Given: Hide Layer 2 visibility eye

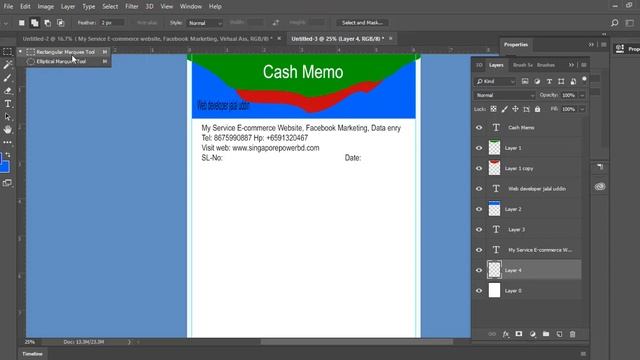Looking at the screenshot, I should (x=479, y=209).
